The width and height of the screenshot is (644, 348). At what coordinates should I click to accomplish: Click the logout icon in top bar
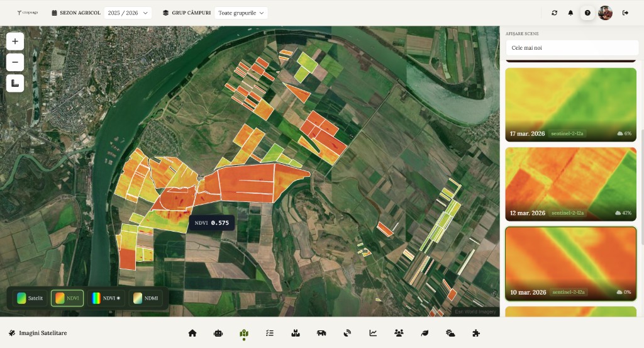click(625, 13)
